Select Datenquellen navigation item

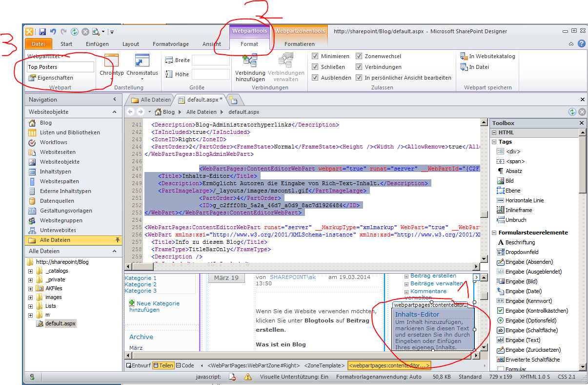[x=51, y=201]
